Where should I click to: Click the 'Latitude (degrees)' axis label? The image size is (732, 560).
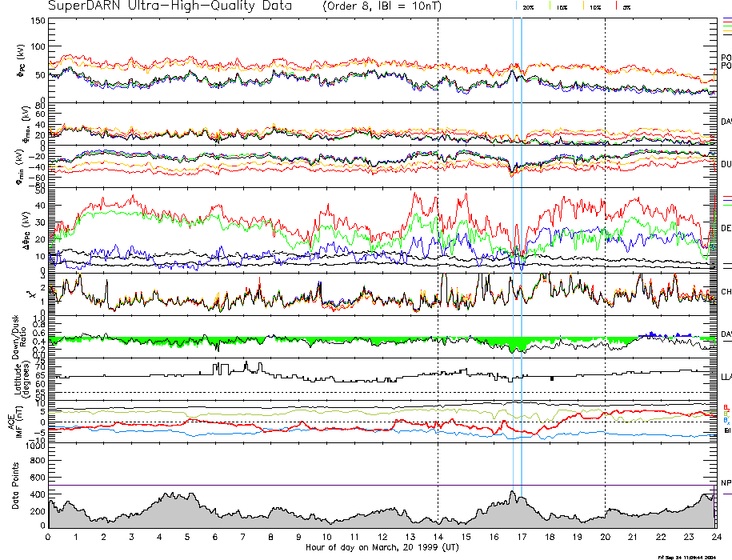pos(18,374)
